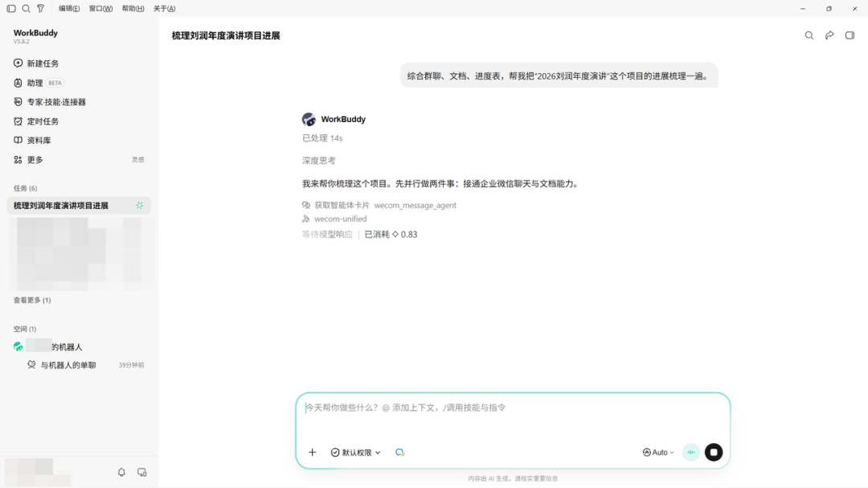Open the robot space entry 的机器人

coord(79,347)
